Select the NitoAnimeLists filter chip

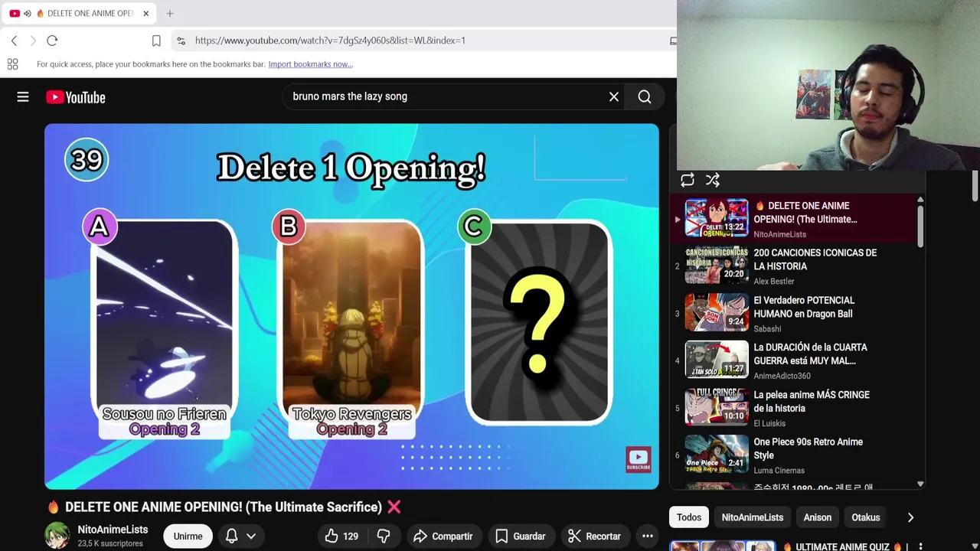point(753,517)
